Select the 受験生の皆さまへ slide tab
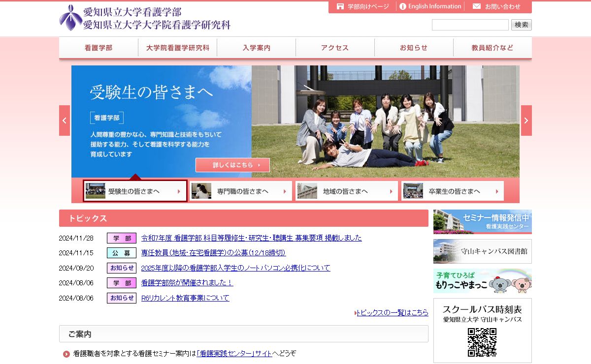591x364 pixels. tap(135, 191)
